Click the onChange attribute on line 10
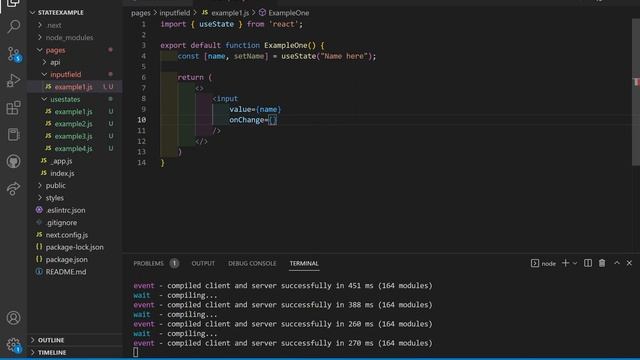The width and height of the screenshot is (640, 360). click(247, 120)
